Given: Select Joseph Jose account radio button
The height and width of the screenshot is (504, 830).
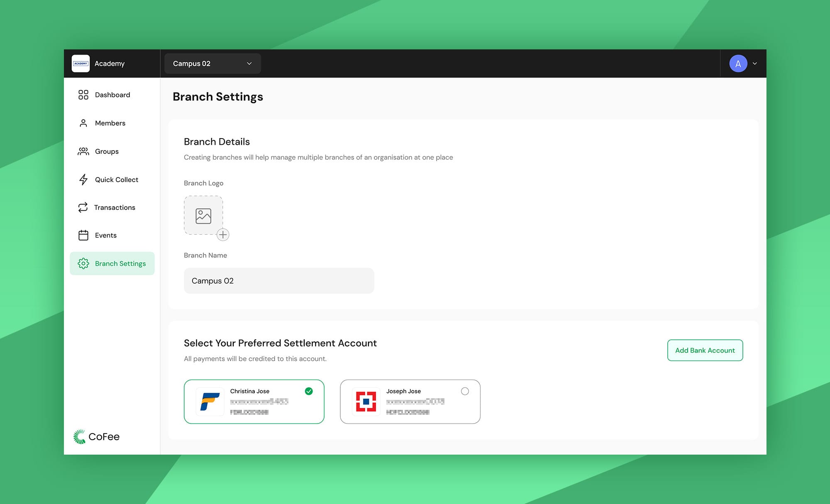Looking at the screenshot, I should point(465,391).
